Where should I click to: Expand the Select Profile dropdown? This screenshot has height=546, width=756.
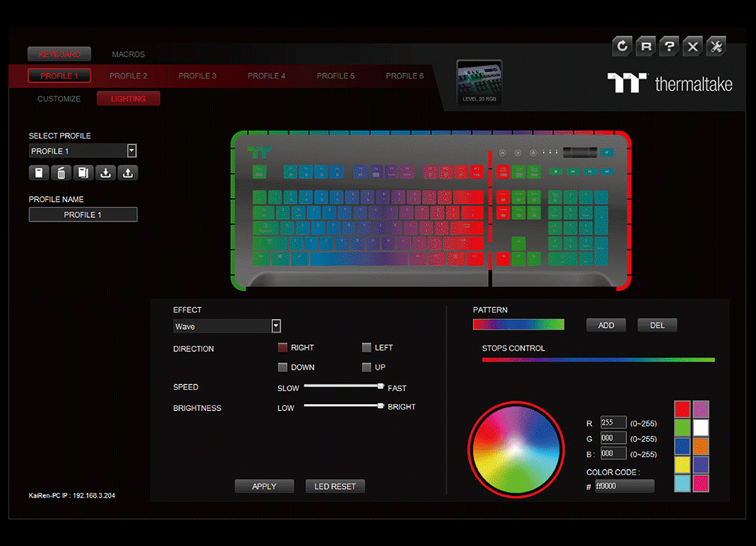coord(132,151)
